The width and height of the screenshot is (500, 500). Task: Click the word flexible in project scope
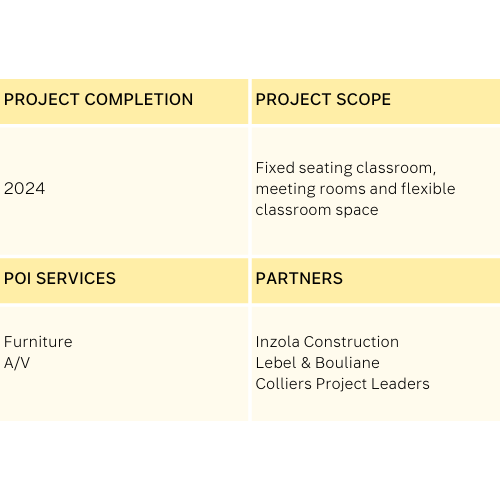tap(428, 189)
